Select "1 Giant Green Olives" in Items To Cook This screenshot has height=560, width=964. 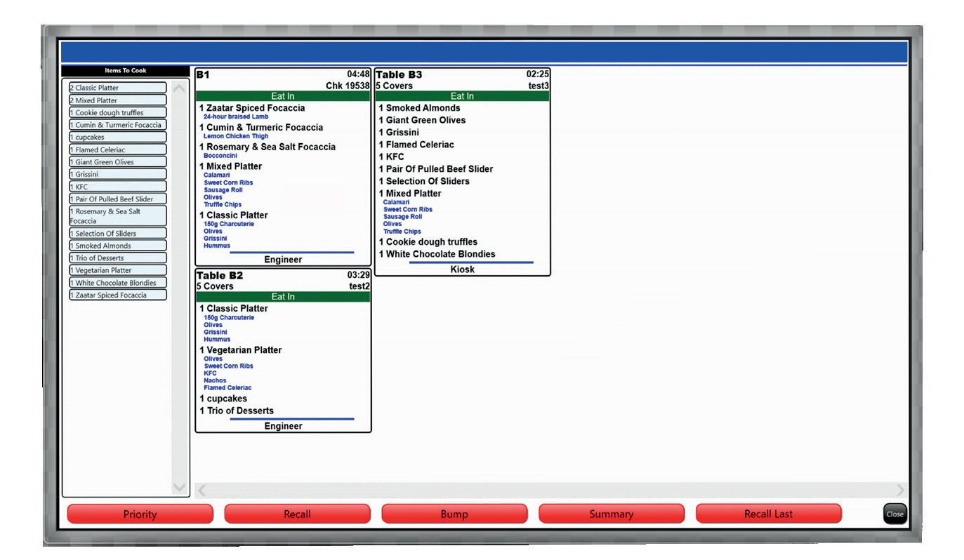tap(117, 161)
